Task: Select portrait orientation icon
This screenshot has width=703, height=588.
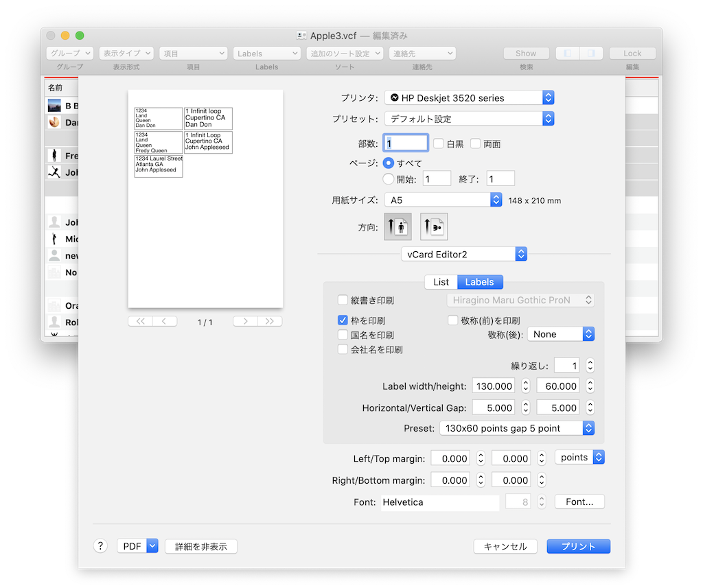Action: 397,226
